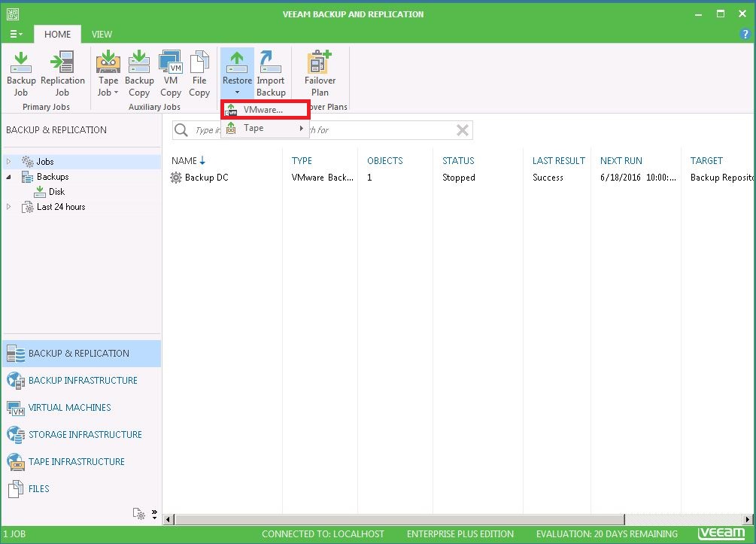Open the Files view
The height and width of the screenshot is (544, 756).
[x=81, y=488]
